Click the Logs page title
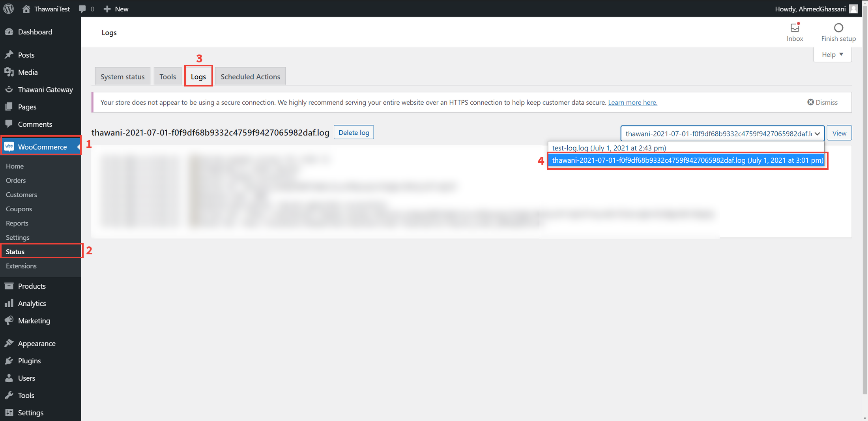The width and height of the screenshot is (868, 421). pyautogui.click(x=109, y=32)
